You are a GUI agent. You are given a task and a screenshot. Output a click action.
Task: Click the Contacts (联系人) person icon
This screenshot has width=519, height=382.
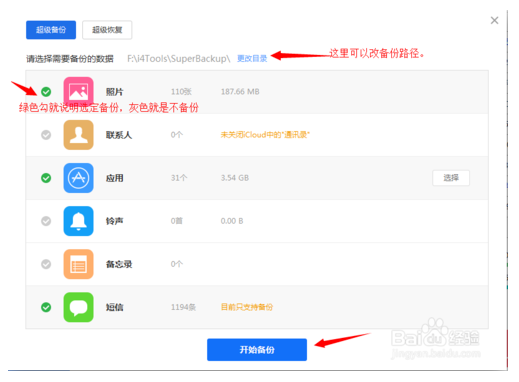78,135
